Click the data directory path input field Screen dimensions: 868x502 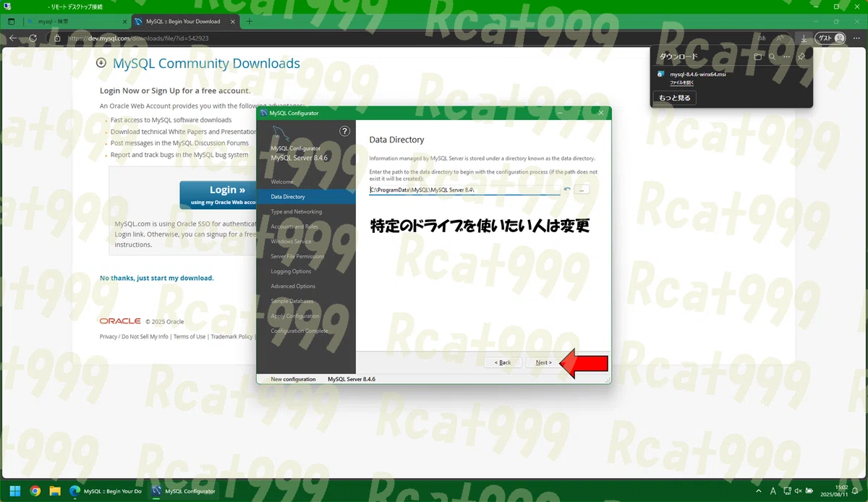[x=464, y=190]
